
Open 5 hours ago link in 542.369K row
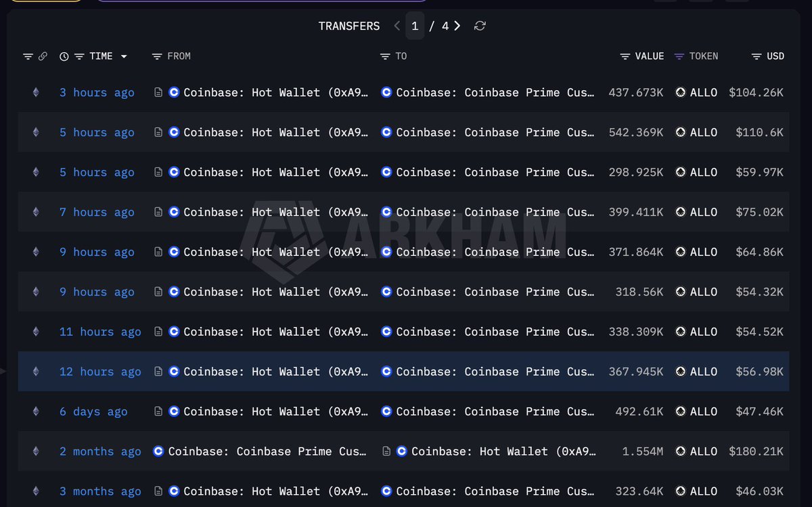point(97,133)
